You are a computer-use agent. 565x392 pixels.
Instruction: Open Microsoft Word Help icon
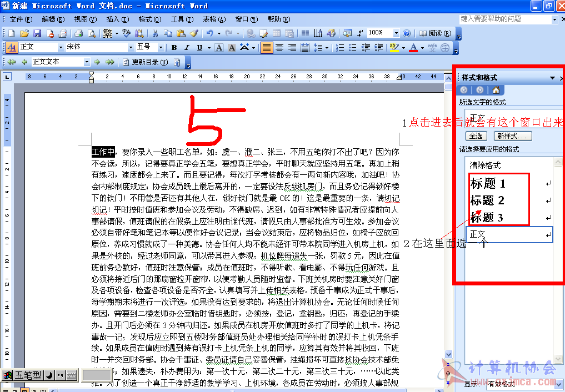(407, 33)
